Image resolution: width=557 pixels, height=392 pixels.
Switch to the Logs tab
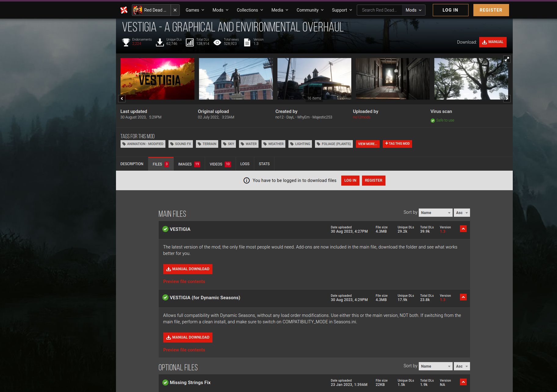245,164
